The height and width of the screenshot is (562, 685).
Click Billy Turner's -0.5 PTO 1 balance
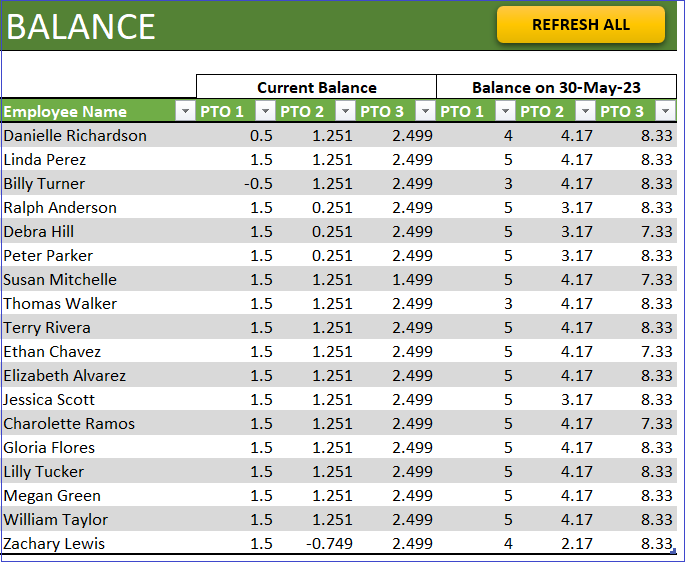pos(236,184)
